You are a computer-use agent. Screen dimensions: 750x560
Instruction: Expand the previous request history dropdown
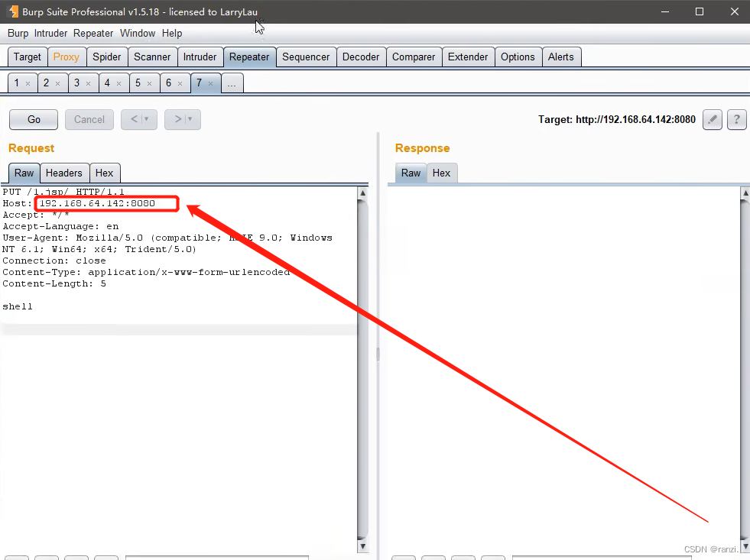click(146, 119)
